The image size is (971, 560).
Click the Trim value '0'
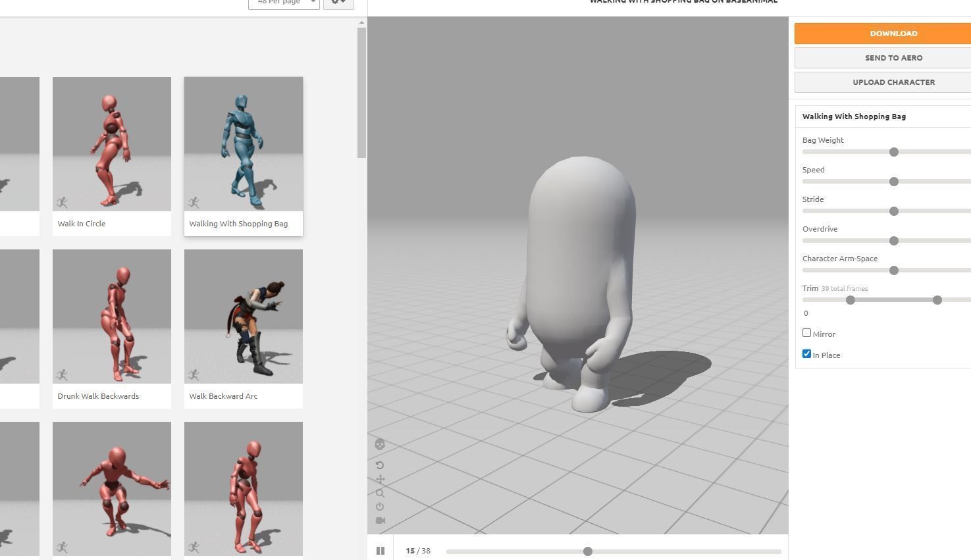pyautogui.click(x=806, y=313)
